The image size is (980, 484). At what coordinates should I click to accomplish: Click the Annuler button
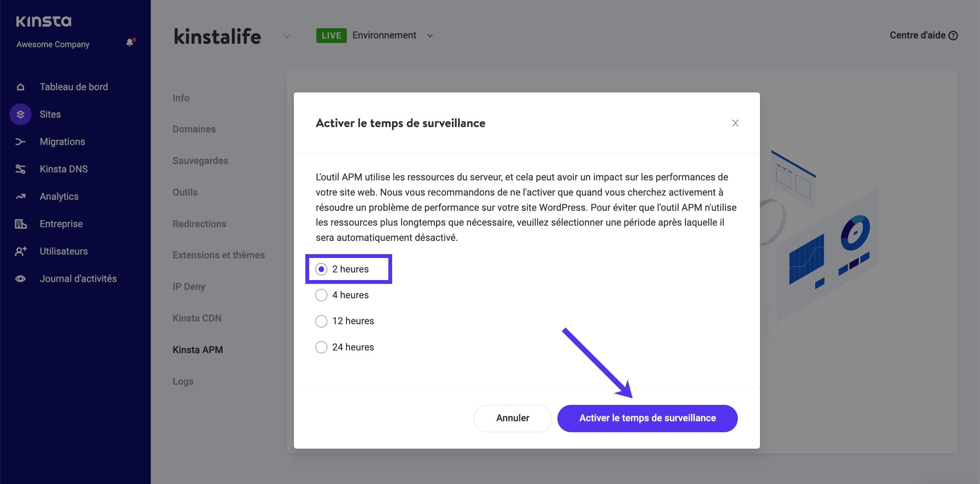coord(512,418)
